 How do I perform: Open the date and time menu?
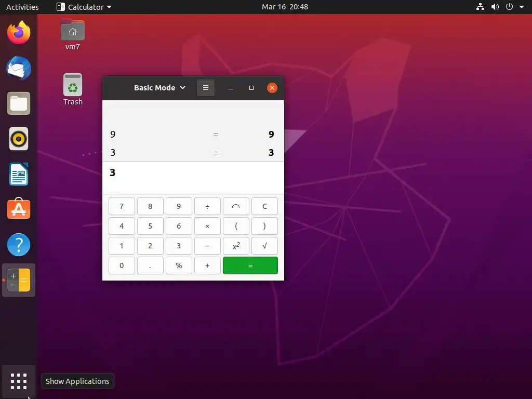(285, 7)
